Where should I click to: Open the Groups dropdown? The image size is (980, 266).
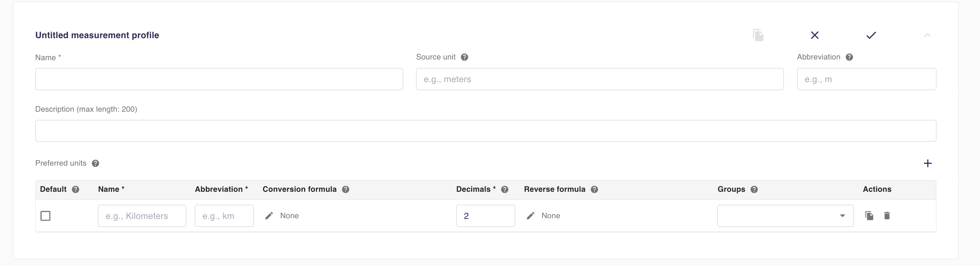[785, 216]
